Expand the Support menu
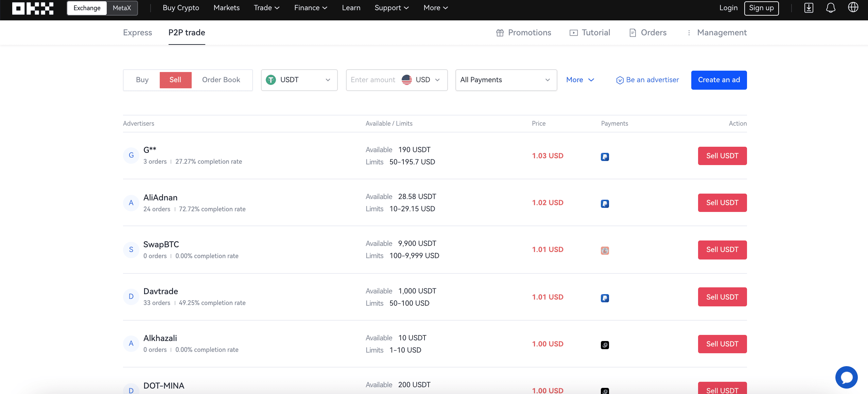 [x=392, y=8]
